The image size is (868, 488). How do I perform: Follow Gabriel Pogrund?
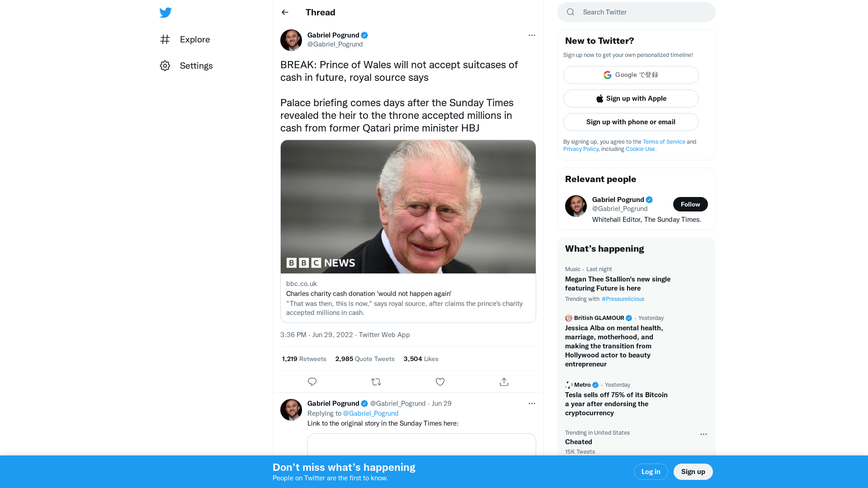coord(690,204)
